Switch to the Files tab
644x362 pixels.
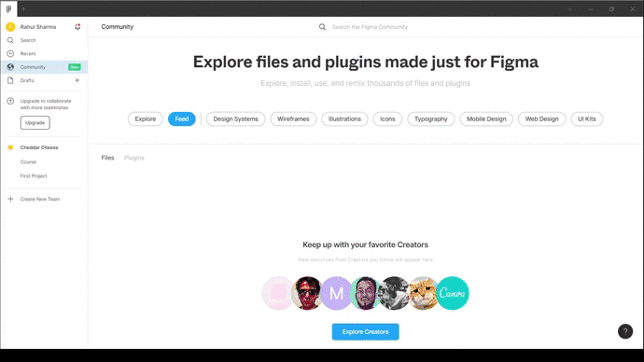point(107,158)
